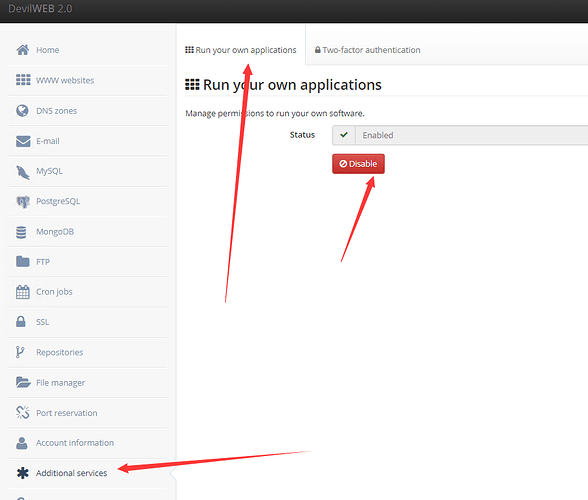
Task: Click the PostgreSQL elephant icon
Action: 23,202
